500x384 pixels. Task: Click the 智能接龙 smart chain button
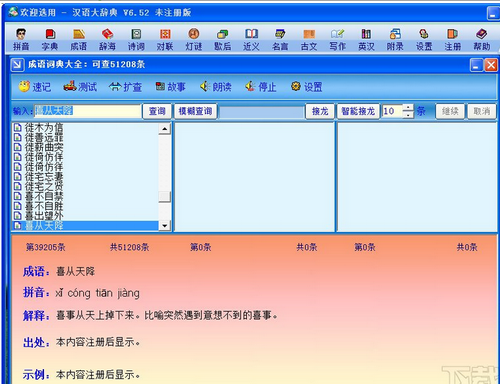coord(358,111)
